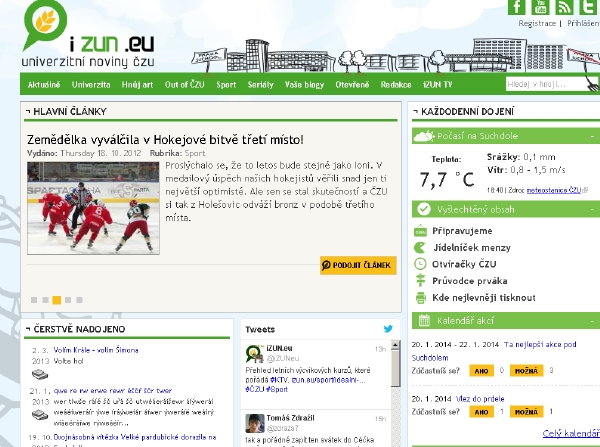Click the clock icon for Otvíračky ČZU
The height and width of the screenshot is (447, 600).
coord(420,264)
